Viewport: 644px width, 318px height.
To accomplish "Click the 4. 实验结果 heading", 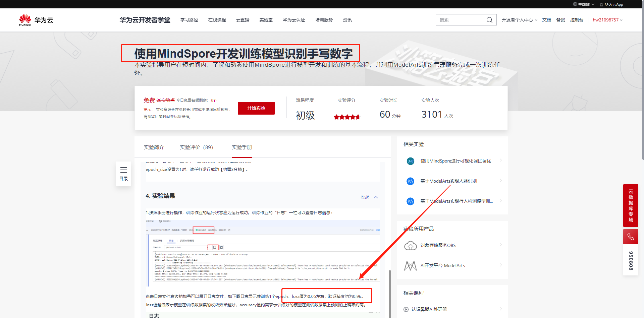I will tap(160, 196).
